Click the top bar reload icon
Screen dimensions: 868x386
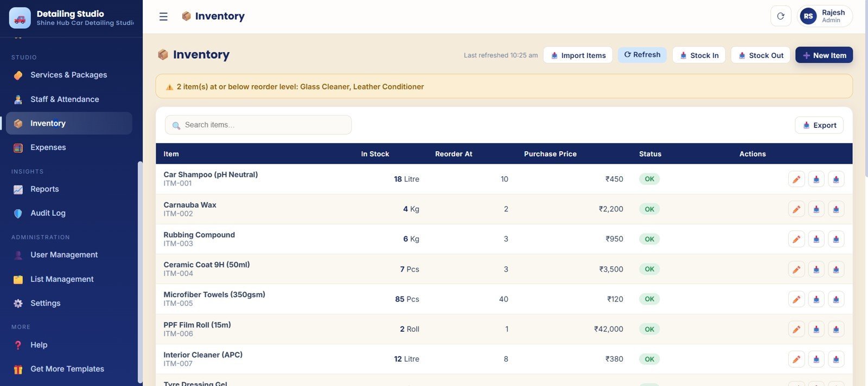click(781, 16)
